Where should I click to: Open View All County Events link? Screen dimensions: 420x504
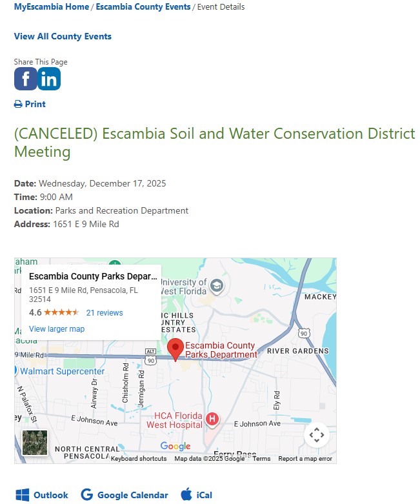[63, 36]
